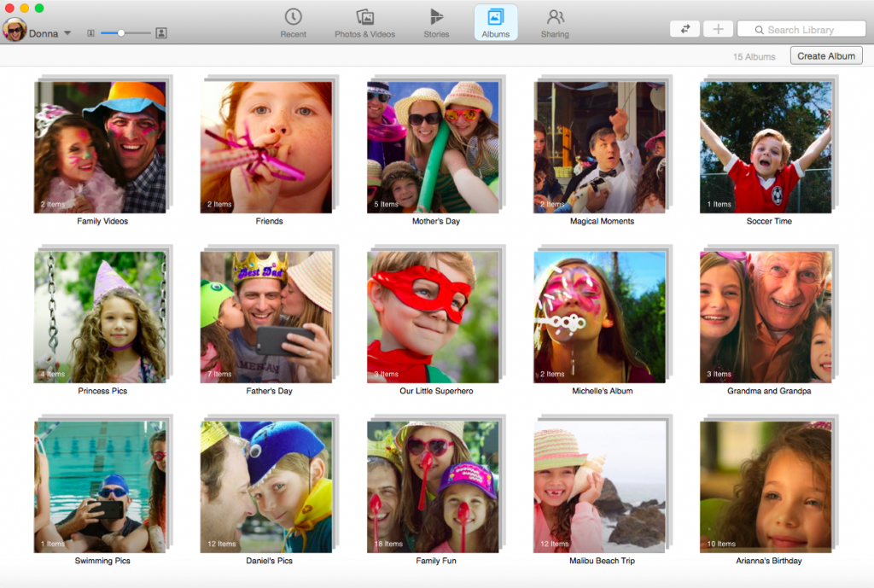Open the Father's Day album thumbnail
Viewport: 874px width, 588px height.
(266, 317)
